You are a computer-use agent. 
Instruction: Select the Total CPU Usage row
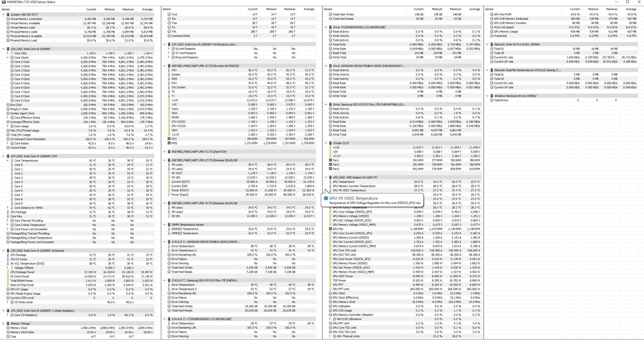click(x=78, y=135)
